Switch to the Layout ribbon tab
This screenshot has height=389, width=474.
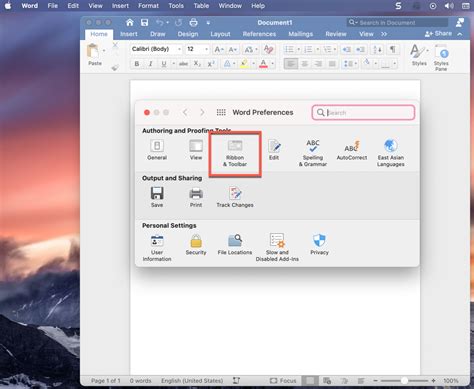click(220, 34)
